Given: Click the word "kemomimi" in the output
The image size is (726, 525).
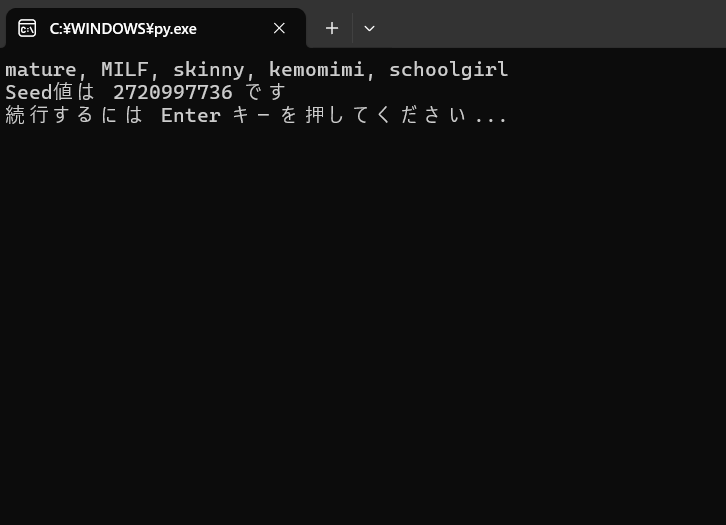Looking at the screenshot, I should tap(317, 69).
